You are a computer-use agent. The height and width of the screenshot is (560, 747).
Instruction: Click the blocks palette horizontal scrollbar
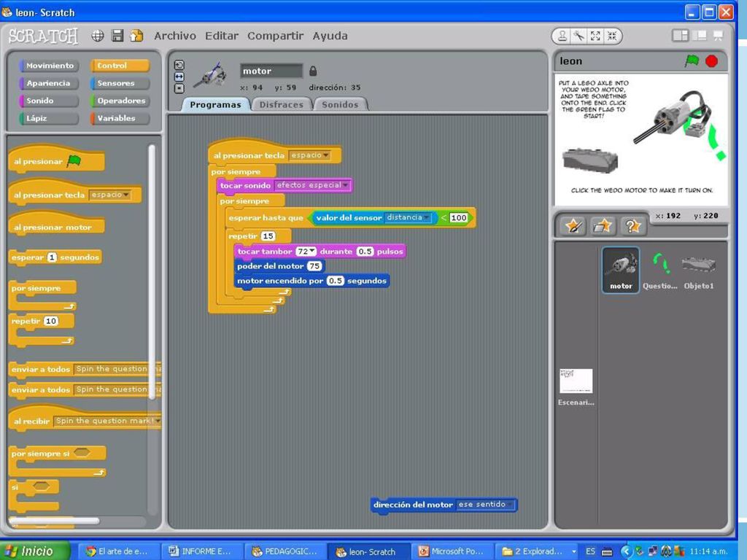(54, 521)
